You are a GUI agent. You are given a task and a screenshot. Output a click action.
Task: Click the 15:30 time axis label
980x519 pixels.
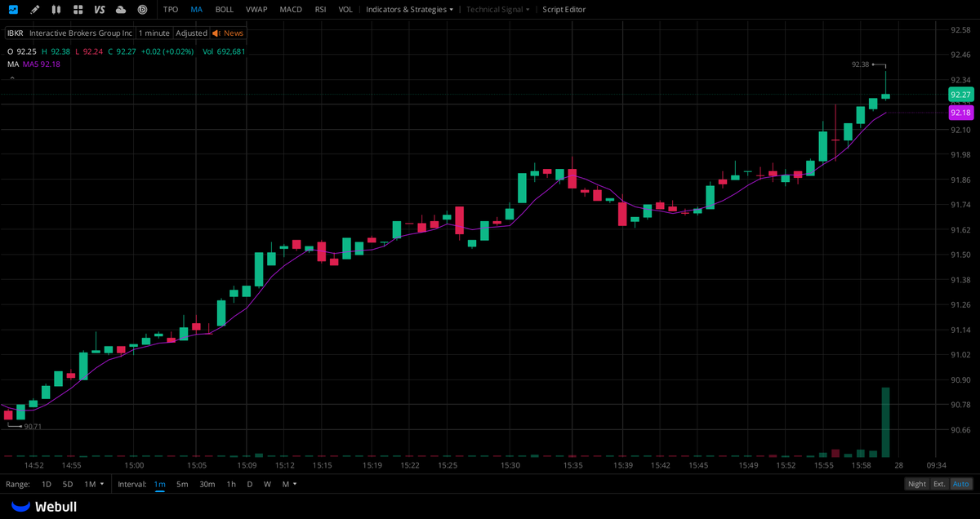point(510,465)
